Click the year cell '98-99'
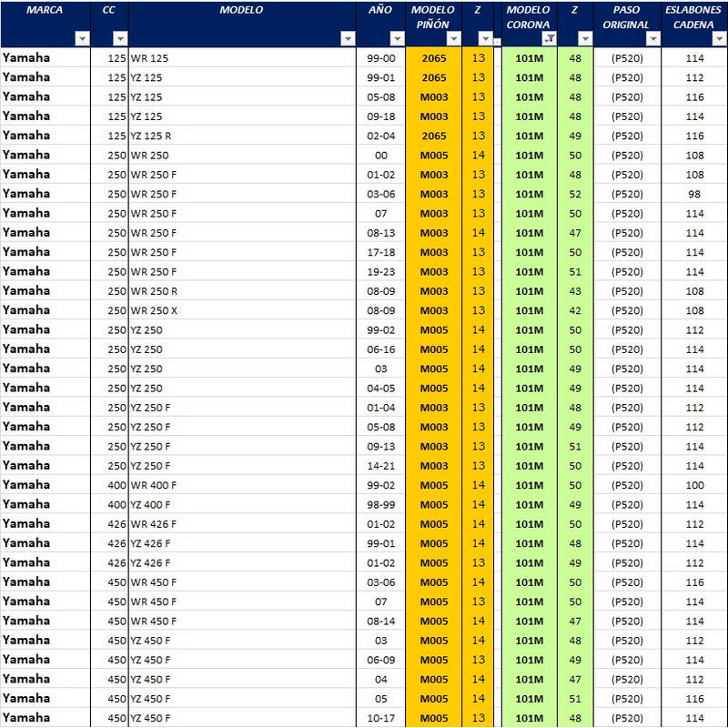Viewport: 728px width, 728px height. pyautogui.click(x=380, y=505)
